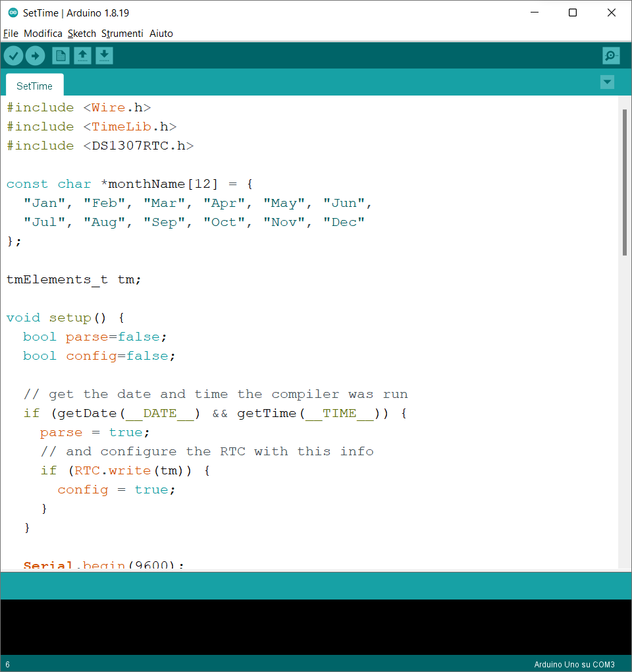Click the teal status message bar

coord(316,586)
